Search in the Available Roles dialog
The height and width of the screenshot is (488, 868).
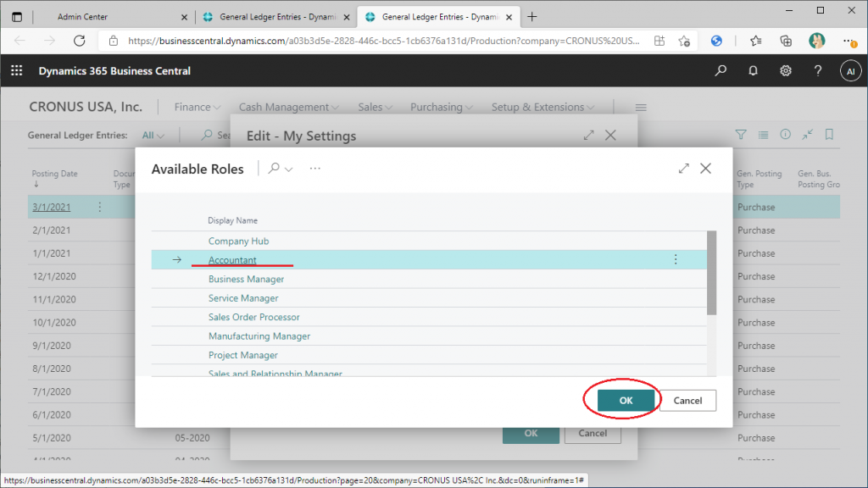274,169
